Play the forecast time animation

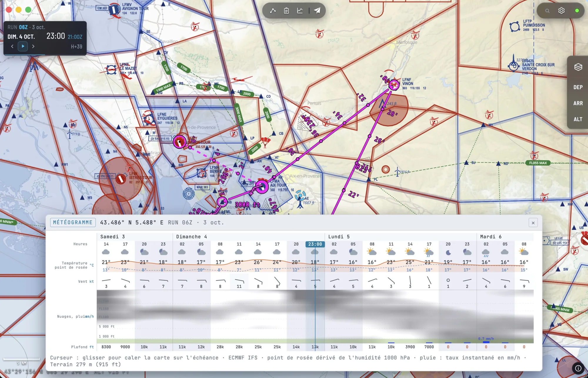click(x=23, y=46)
